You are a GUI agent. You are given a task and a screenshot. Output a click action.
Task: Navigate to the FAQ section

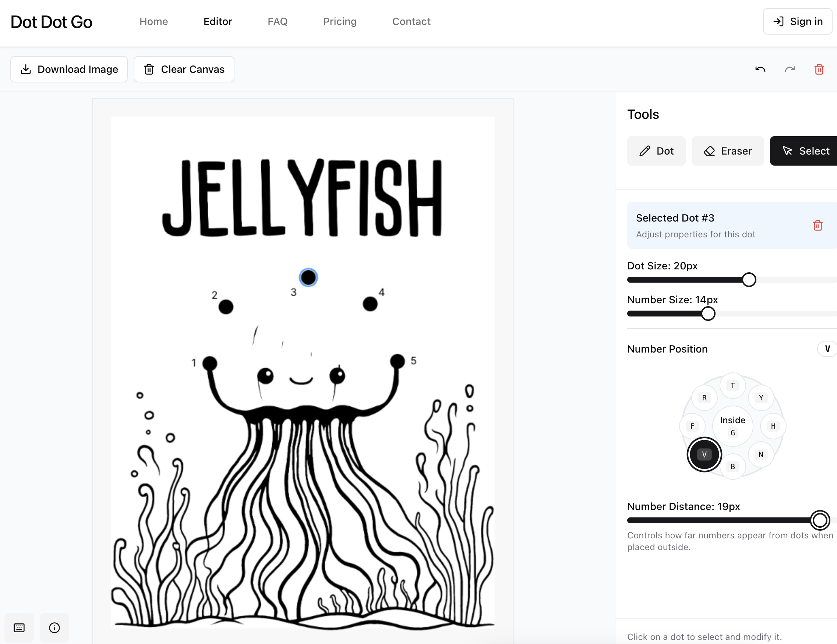point(278,21)
